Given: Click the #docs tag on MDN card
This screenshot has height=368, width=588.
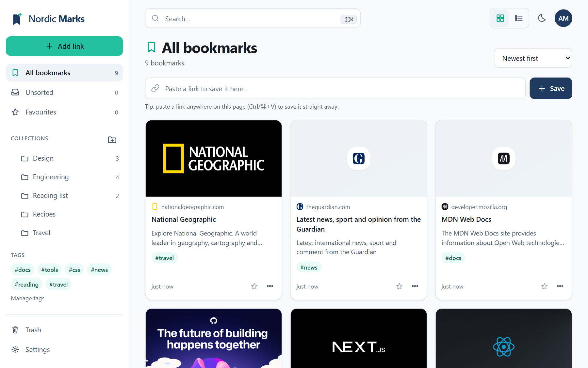Looking at the screenshot, I should click(453, 258).
